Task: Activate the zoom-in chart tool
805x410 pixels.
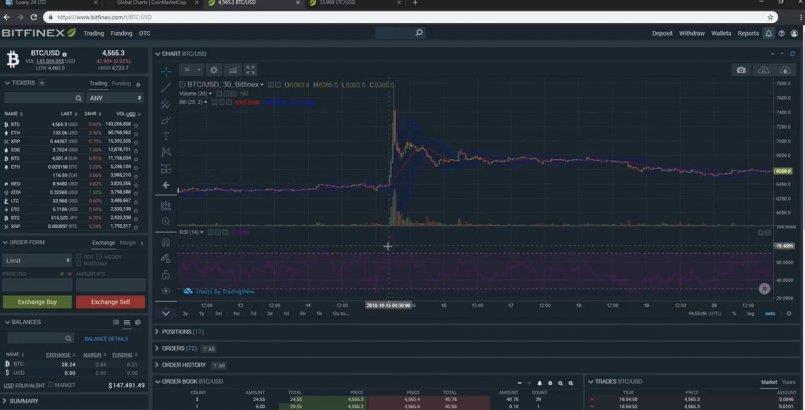Action: click(x=166, y=221)
